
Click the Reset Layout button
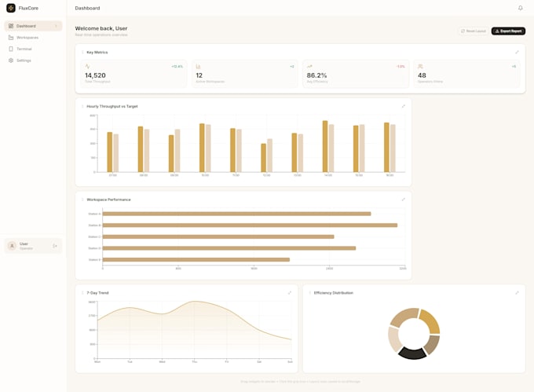tap(474, 31)
